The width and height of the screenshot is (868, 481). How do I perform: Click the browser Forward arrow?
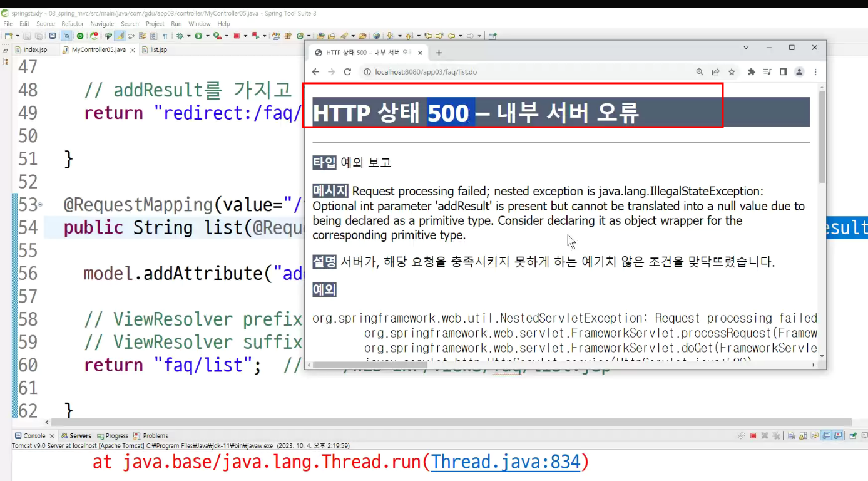332,72
